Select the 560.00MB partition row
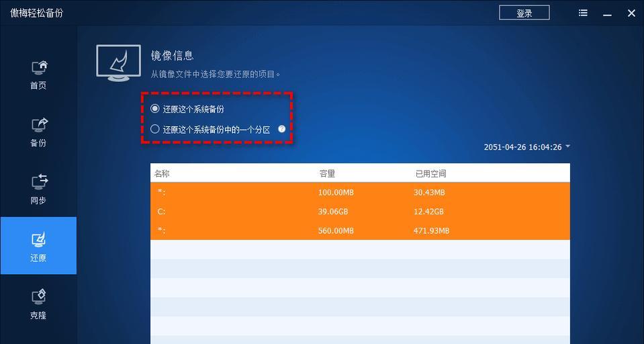 click(360, 230)
